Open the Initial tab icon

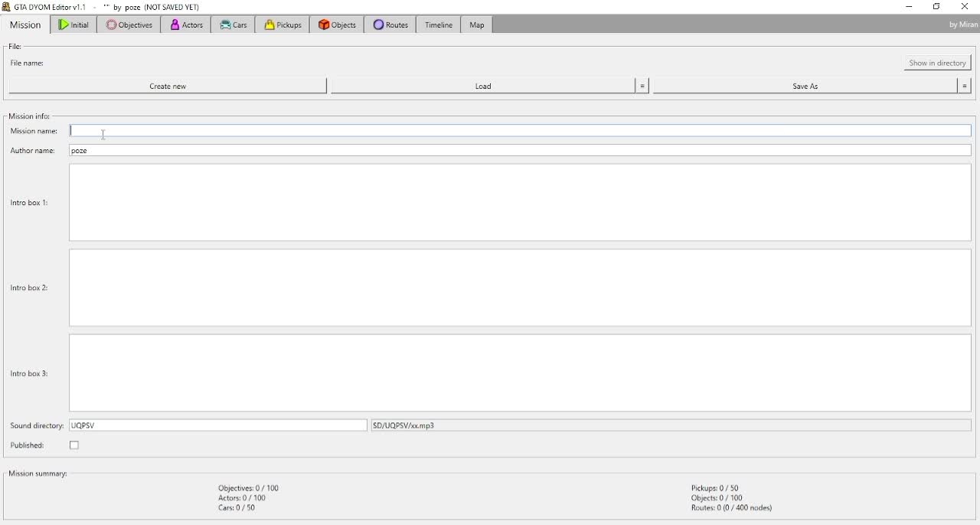tap(64, 24)
